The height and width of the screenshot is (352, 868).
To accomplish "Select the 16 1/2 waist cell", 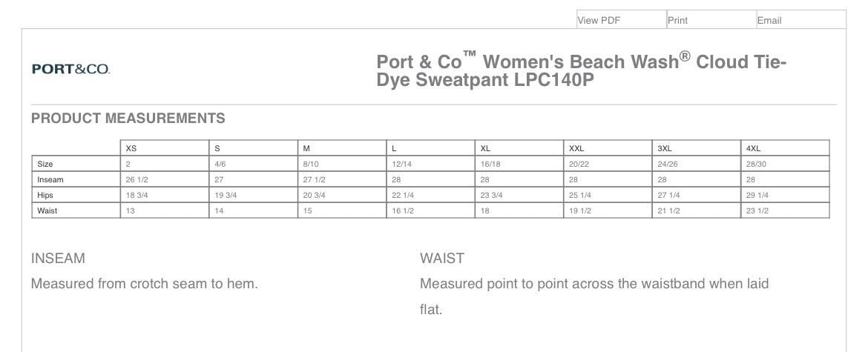I will (x=403, y=210).
